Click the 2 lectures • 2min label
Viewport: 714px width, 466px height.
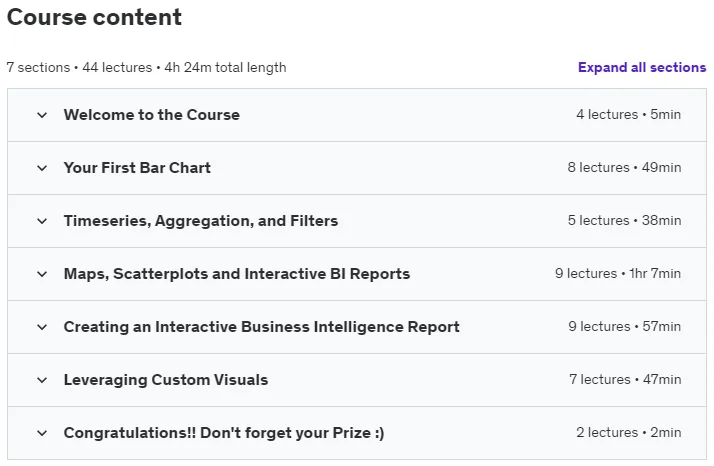[629, 432]
